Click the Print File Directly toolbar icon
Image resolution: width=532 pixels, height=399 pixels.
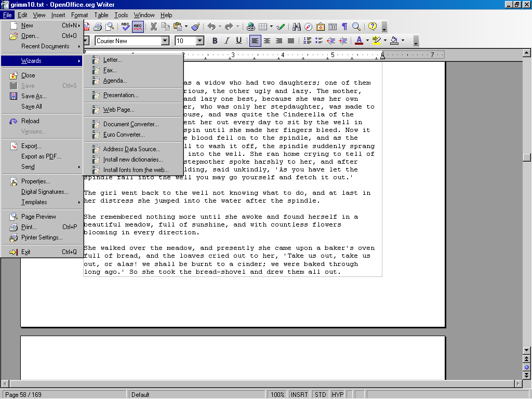(x=98, y=26)
